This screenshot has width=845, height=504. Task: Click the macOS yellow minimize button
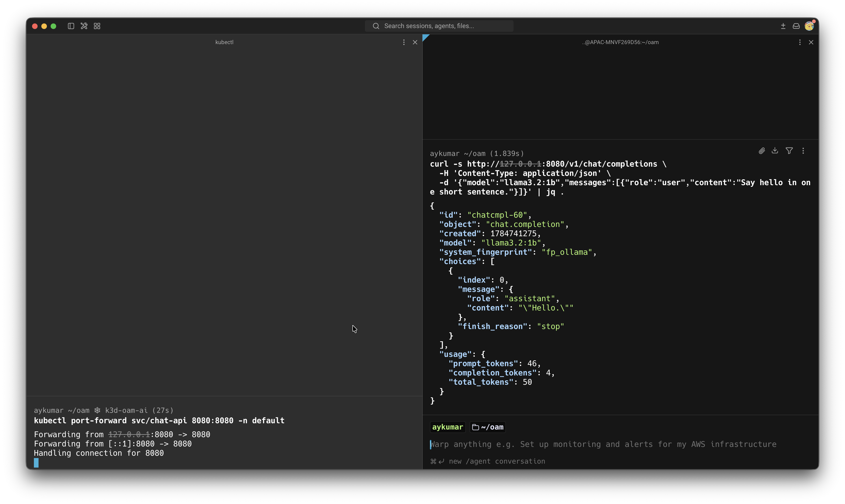tap(44, 26)
